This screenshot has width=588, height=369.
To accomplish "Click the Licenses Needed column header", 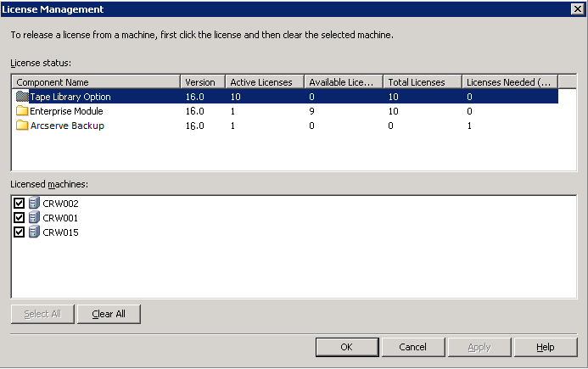I will (510, 82).
